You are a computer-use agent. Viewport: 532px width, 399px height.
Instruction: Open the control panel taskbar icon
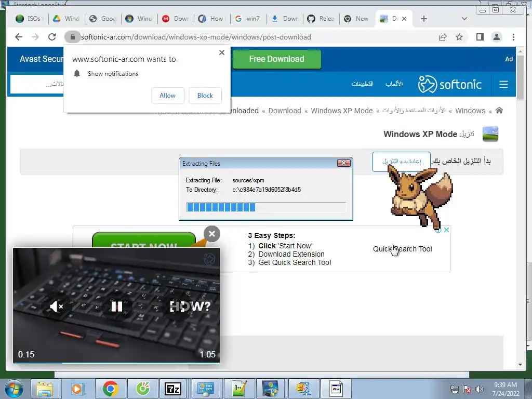205,389
